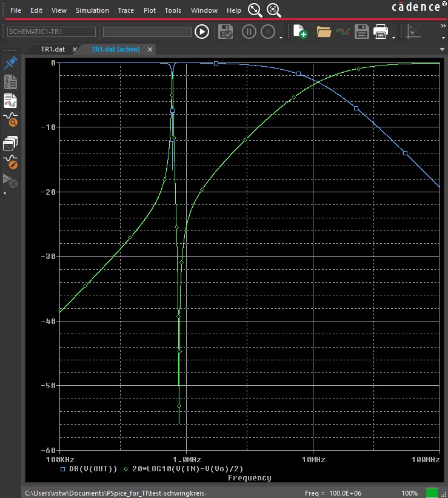Viewport: 448px width, 498px height.
Task: Stop the simulation
Action: click(x=268, y=32)
